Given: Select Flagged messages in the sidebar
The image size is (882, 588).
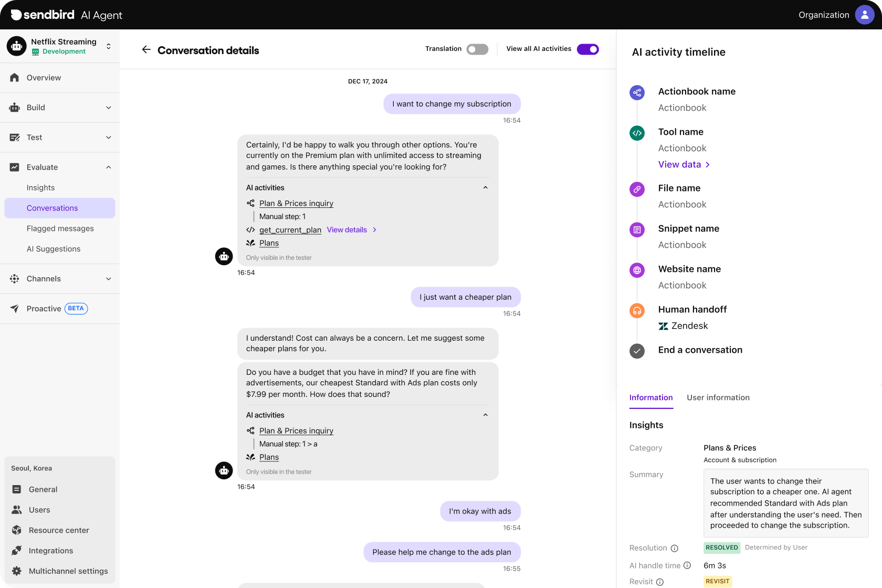Looking at the screenshot, I should tap(60, 228).
